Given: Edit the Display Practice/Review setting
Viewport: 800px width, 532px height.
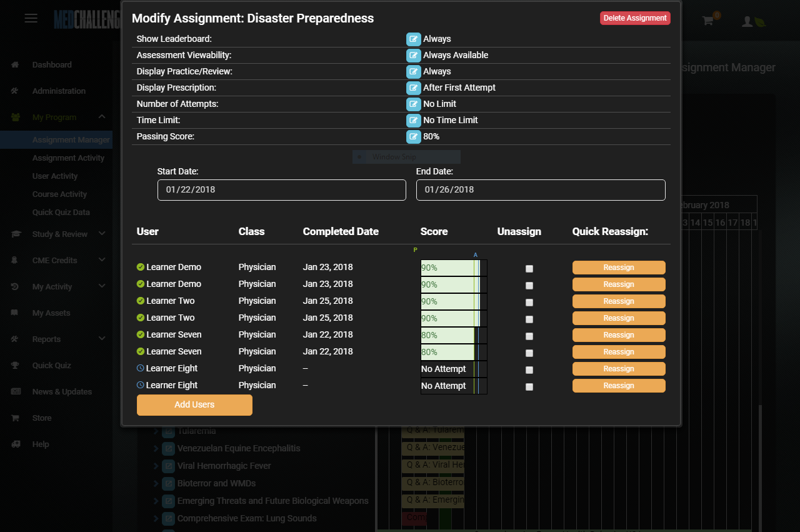Looking at the screenshot, I should click(x=414, y=71).
